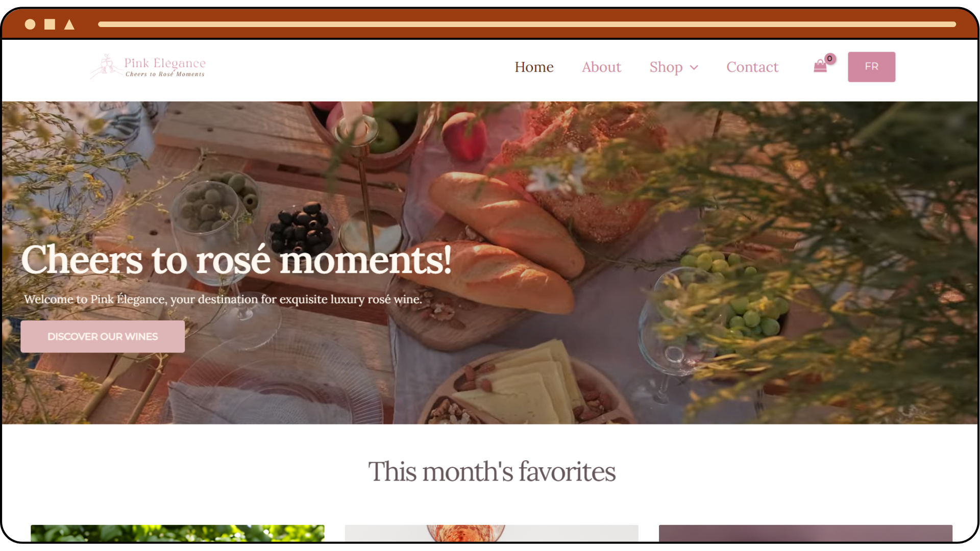Click the cart item count badge
This screenshot has width=980, height=551.
click(830, 59)
